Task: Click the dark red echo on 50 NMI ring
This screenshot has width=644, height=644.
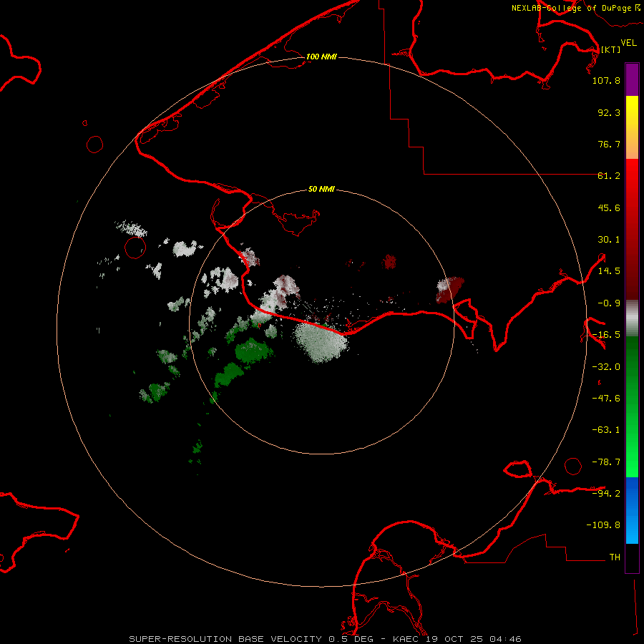Action: click(x=450, y=290)
